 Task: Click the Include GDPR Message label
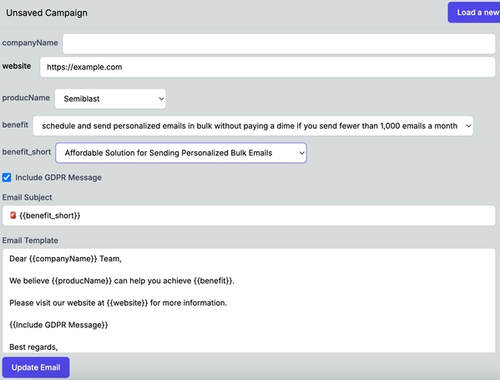[58, 178]
